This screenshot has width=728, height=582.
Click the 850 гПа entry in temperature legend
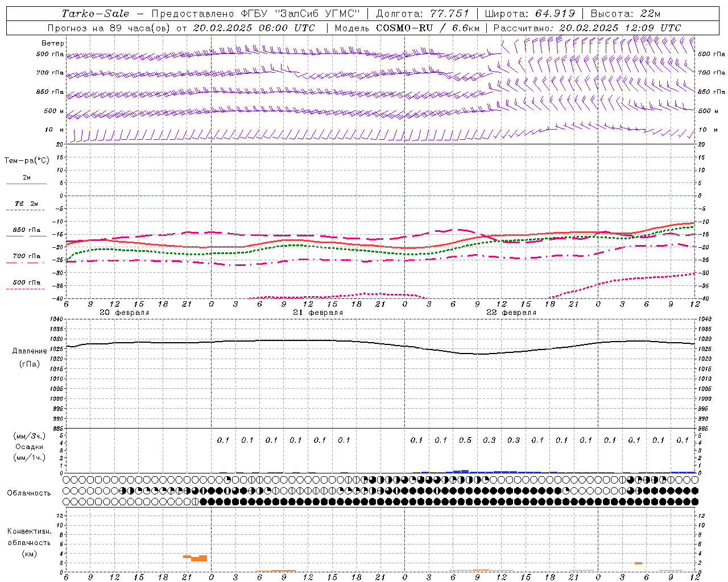pos(26,230)
